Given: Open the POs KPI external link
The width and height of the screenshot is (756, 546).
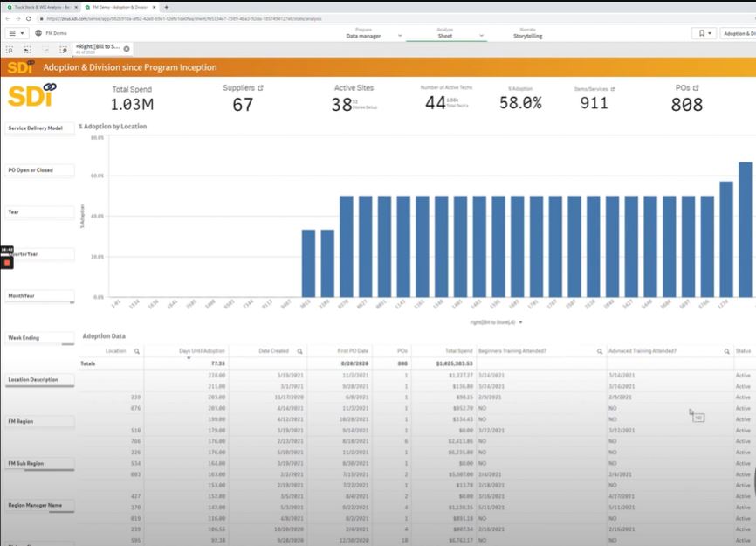Looking at the screenshot, I should pyautogui.click(x=696, y=87).
